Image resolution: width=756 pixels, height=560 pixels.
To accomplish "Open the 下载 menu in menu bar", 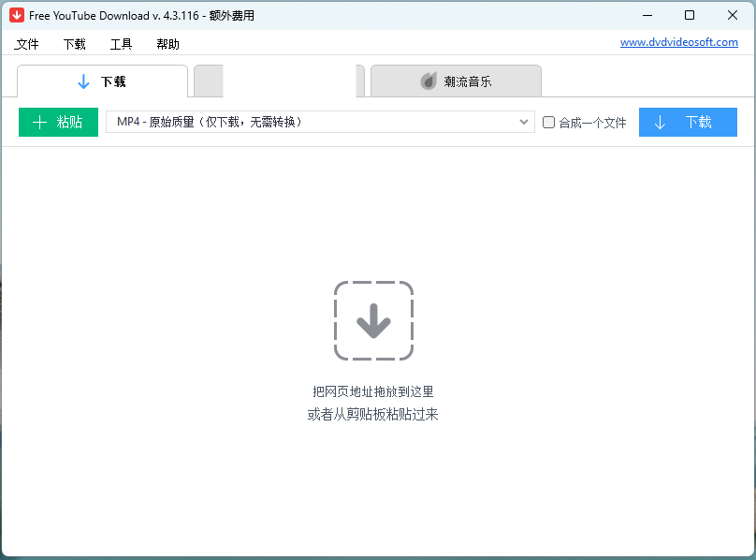I will [x=74, y=44].
